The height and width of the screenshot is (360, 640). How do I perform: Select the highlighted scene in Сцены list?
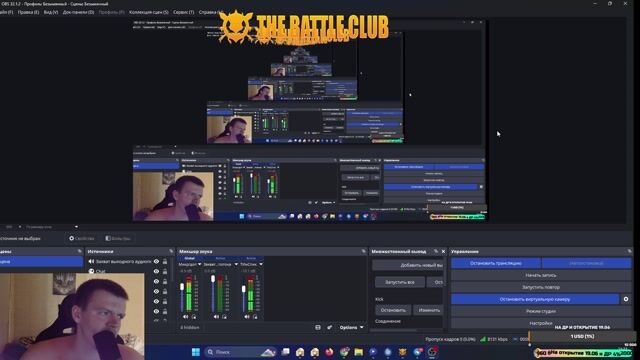coord(41,262)
